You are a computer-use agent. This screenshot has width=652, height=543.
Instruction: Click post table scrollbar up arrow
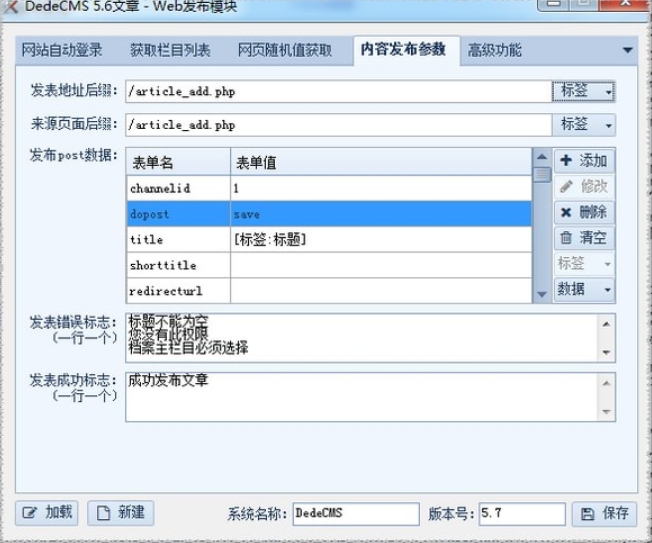coord(542,157)
